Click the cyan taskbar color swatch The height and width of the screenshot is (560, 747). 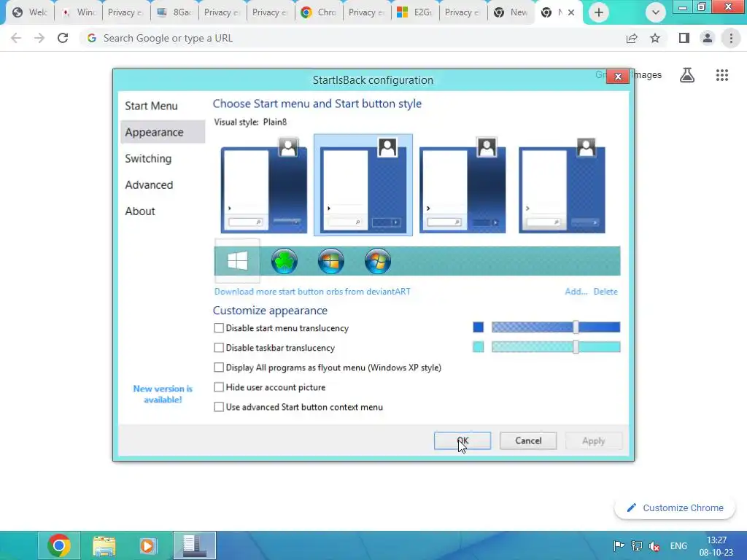[478, 347]
